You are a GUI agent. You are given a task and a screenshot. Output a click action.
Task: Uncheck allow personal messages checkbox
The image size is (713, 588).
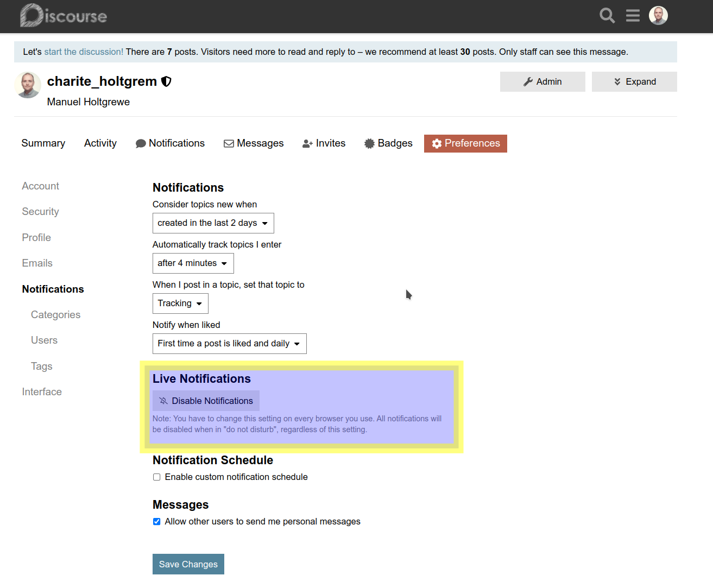(156, 522)
